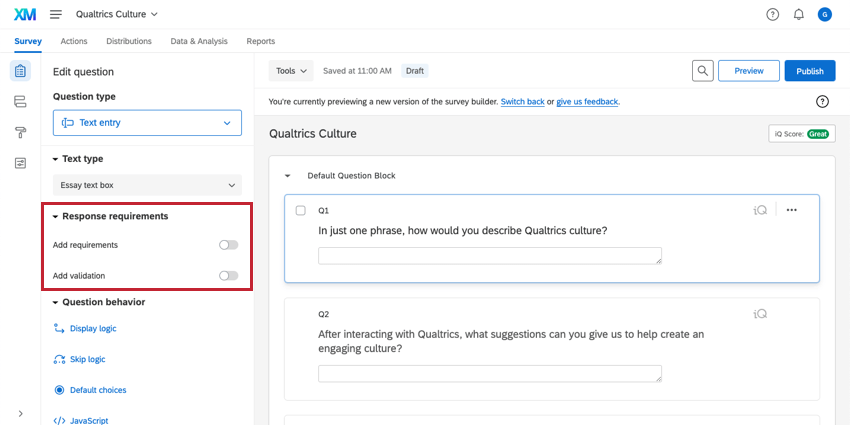The height and width of the screenshot is (425, 850).
Task: Open Q1 three-dot options menu
Action: [x=792, y=210]
